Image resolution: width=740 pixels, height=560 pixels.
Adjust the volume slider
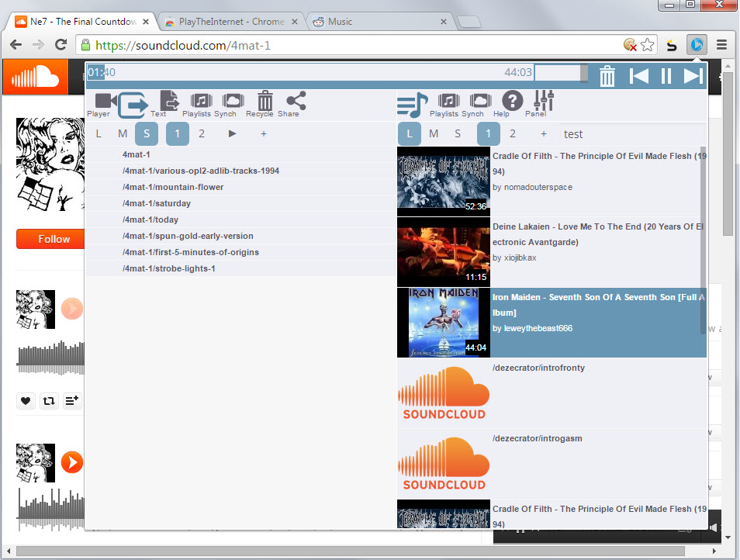(x=561, y=73)
